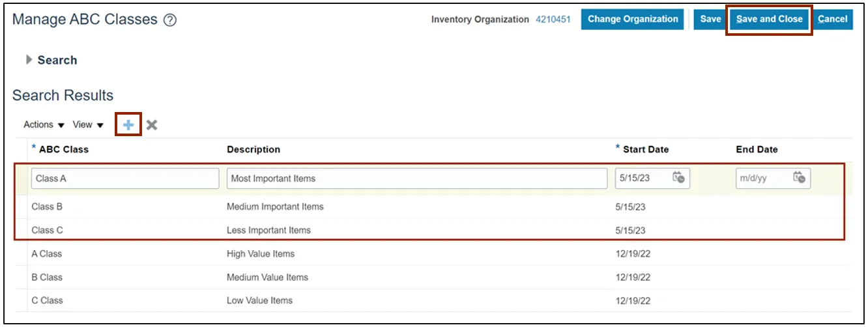868x327 pixels.
Task: Open the View dropdown menu
Action: [x=88, y=125]
